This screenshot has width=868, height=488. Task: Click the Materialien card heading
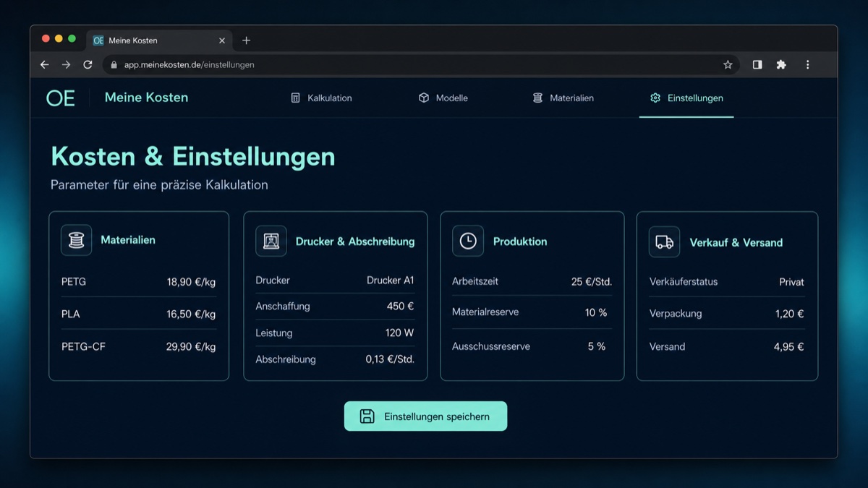point(128,240)
